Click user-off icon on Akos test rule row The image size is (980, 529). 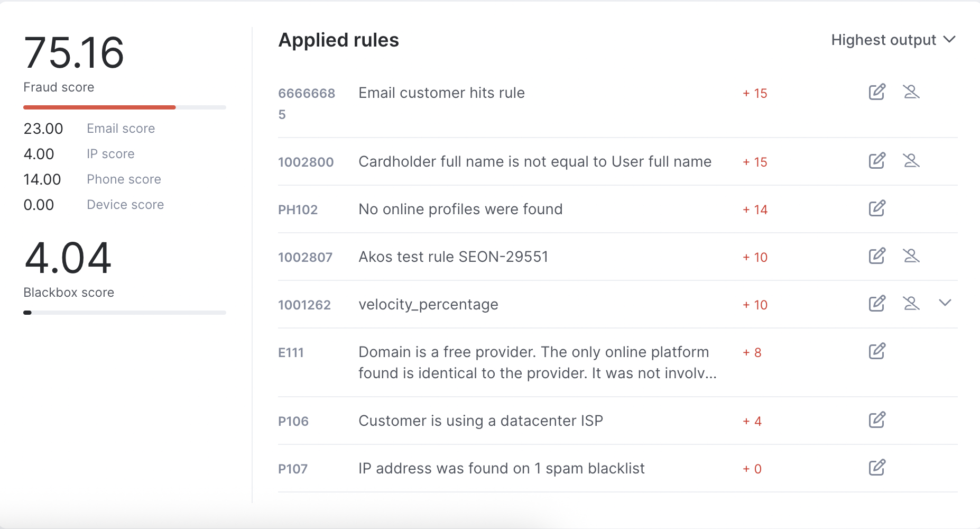pos(911,256)
